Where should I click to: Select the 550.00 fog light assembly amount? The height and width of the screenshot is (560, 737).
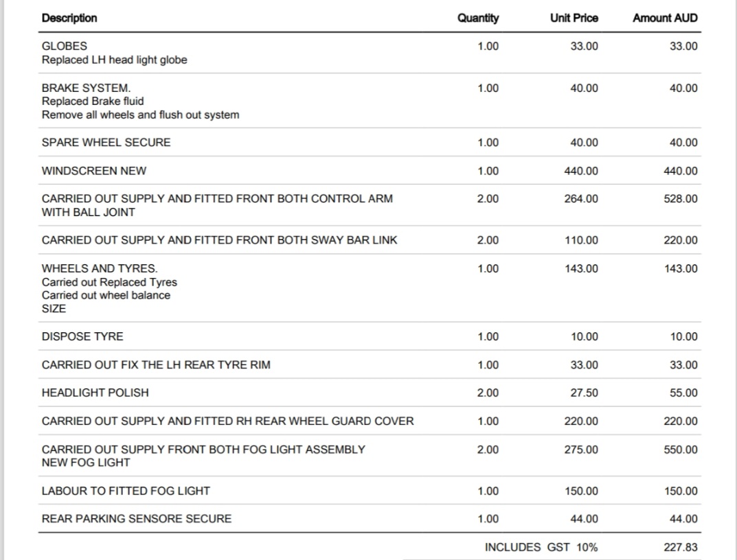pos(681,450)
